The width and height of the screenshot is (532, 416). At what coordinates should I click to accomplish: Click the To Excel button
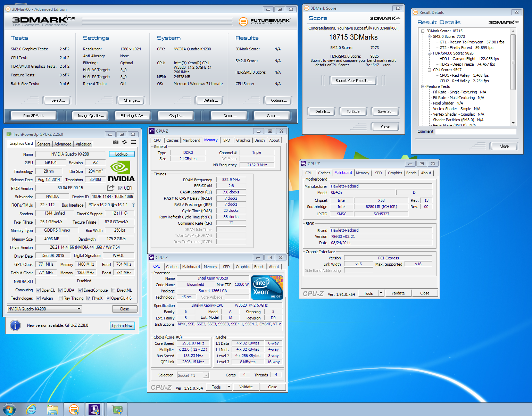354,111
